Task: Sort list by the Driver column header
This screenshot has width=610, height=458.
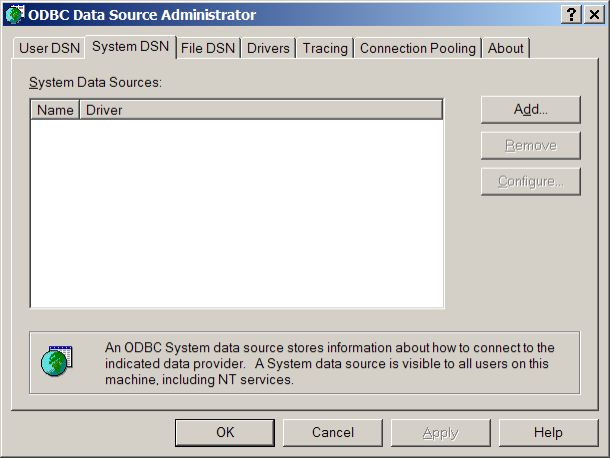Action: pyautogui.click(x=261, y=110)
